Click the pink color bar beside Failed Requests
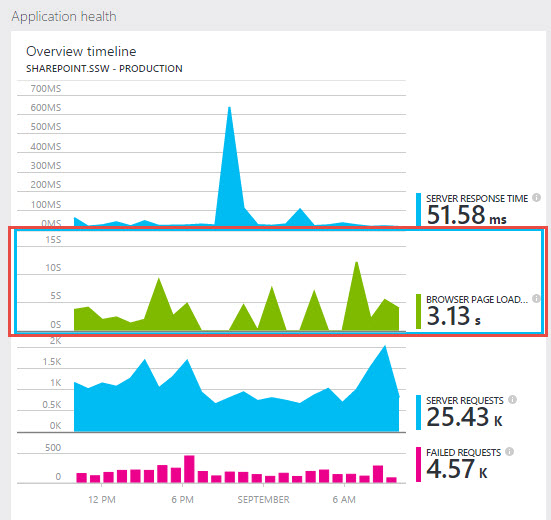Screen dimensions: 551x520 click(418, 464)
